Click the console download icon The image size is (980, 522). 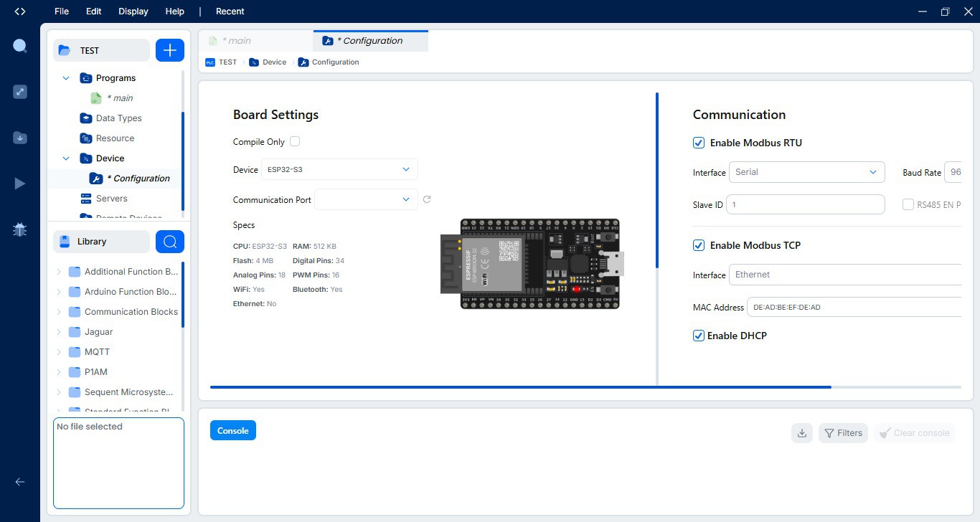(802, 433)
